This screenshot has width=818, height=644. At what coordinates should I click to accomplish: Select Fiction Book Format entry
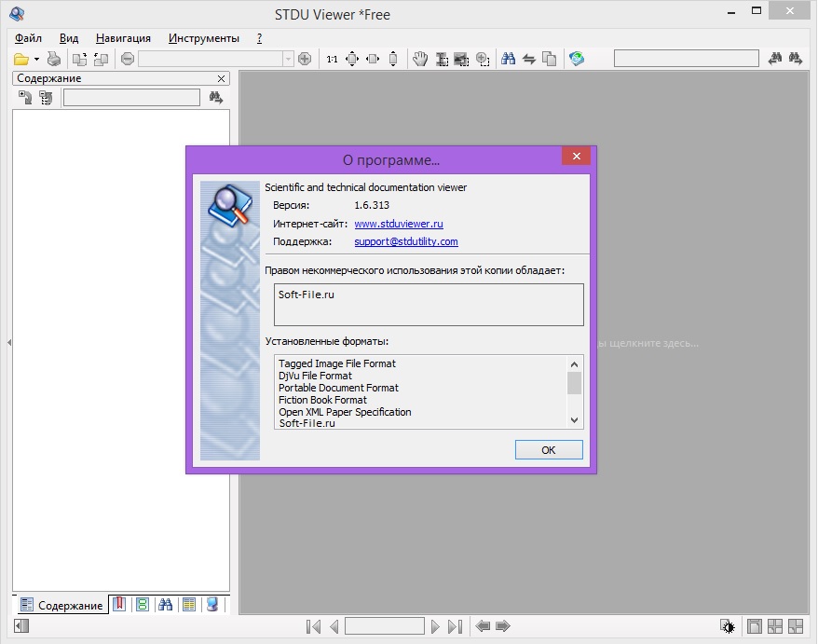tap(322, 400)
